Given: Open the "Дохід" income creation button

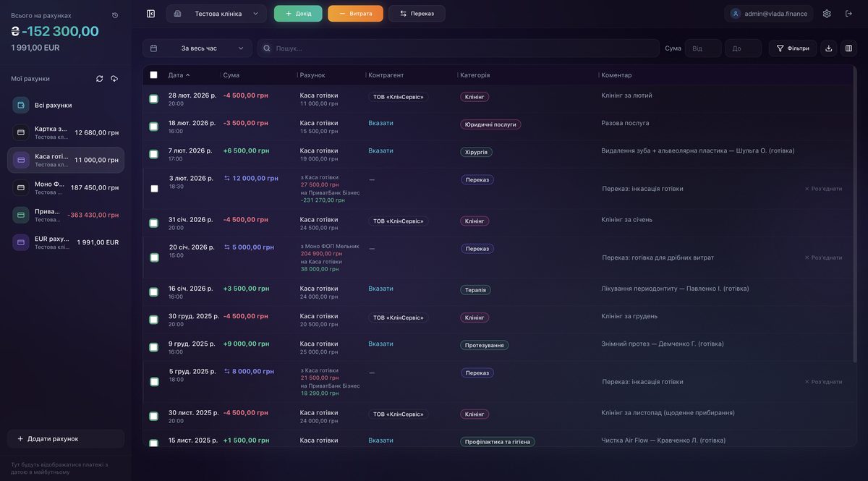Looking at the screenshot, I should tap(297, 12).
